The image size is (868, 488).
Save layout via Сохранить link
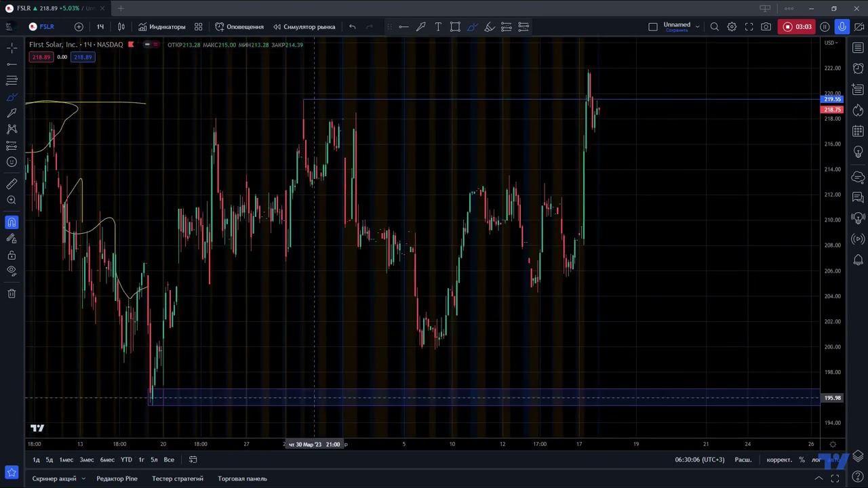click(677, 30)
